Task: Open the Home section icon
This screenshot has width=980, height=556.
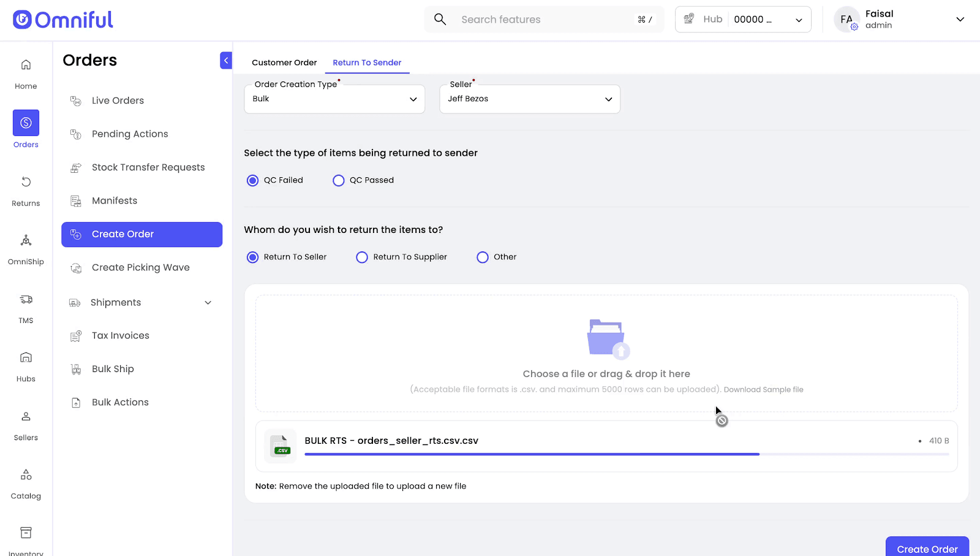Action: (26, 65)
